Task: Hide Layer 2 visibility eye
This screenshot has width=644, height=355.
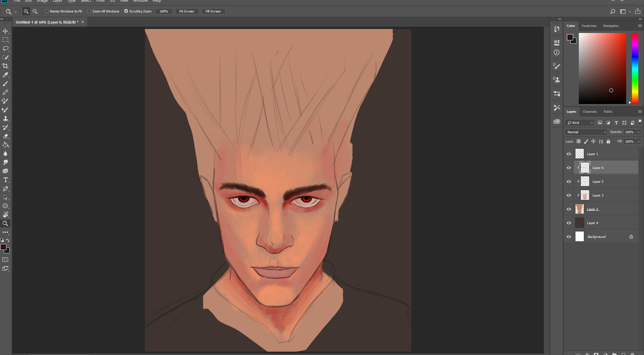Action: (569, 209)
